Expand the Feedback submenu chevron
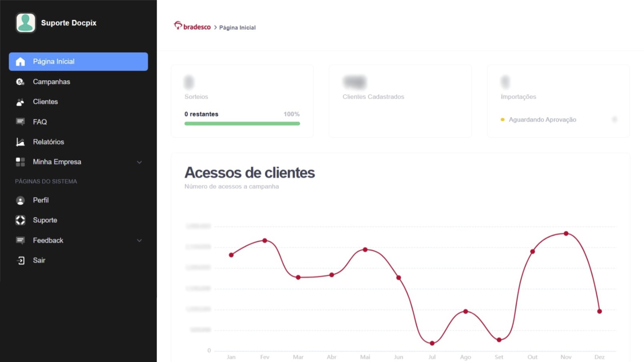This screenshot has height=362, width=644. coord(139,240)
